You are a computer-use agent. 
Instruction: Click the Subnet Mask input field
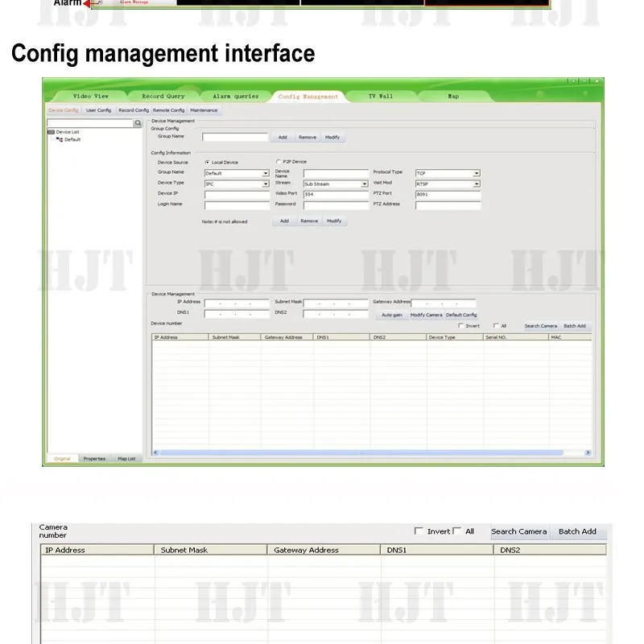pyautogui.click(x=336, y=303)
